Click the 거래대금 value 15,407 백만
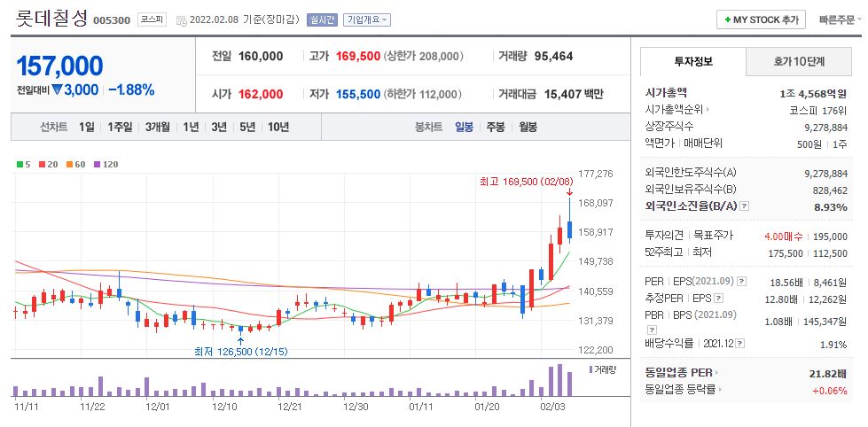This screenshot has width=868, height=427. 574,95
